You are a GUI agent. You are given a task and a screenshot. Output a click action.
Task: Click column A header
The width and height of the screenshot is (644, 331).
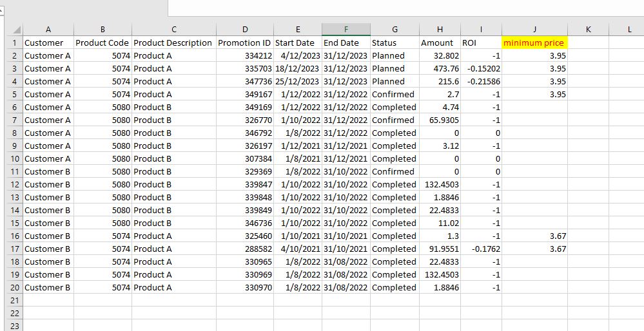pyautogui.click(x=48, y=30)
